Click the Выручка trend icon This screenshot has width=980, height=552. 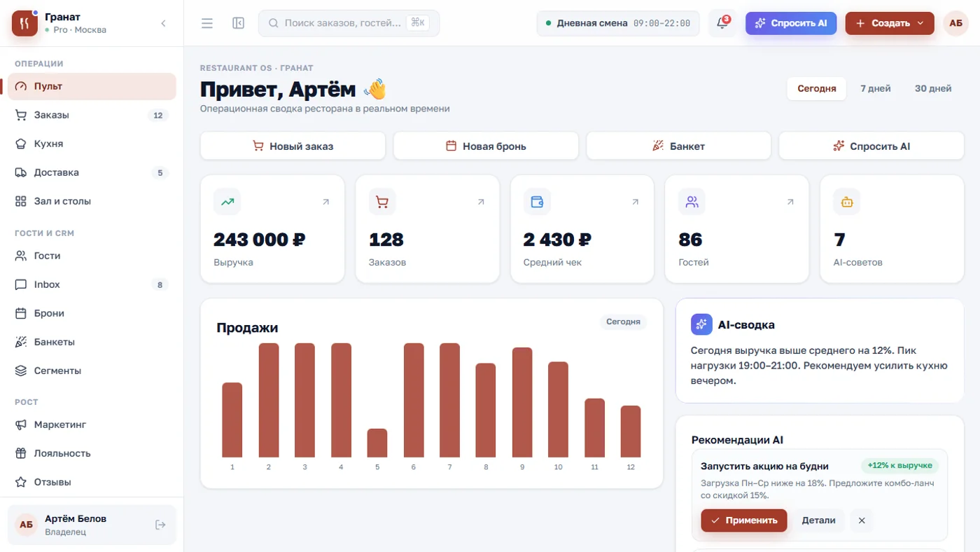pos(227,202)
